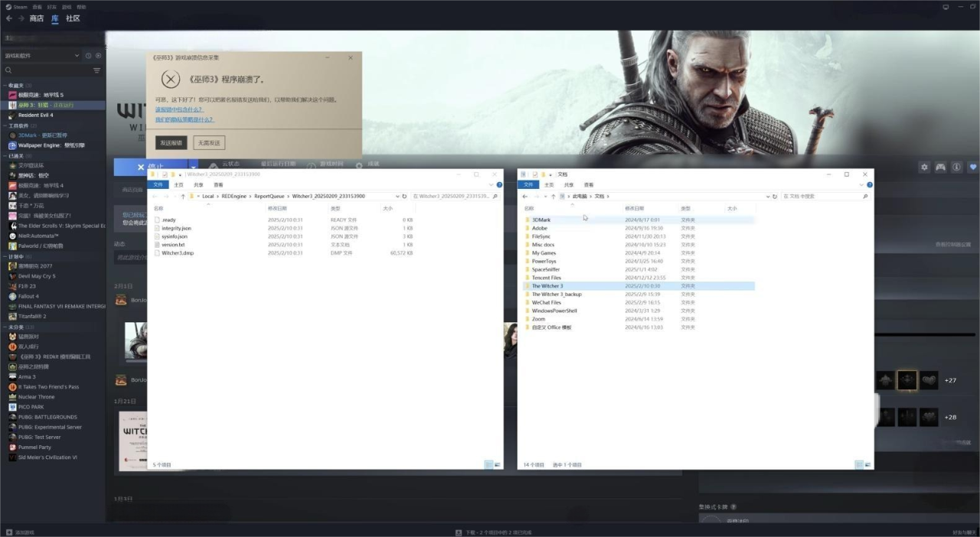Image resolution: width=980 pixels, height=537 pixels.
Task: Open the game settings gear icon
Action: (x=924, y=167)
